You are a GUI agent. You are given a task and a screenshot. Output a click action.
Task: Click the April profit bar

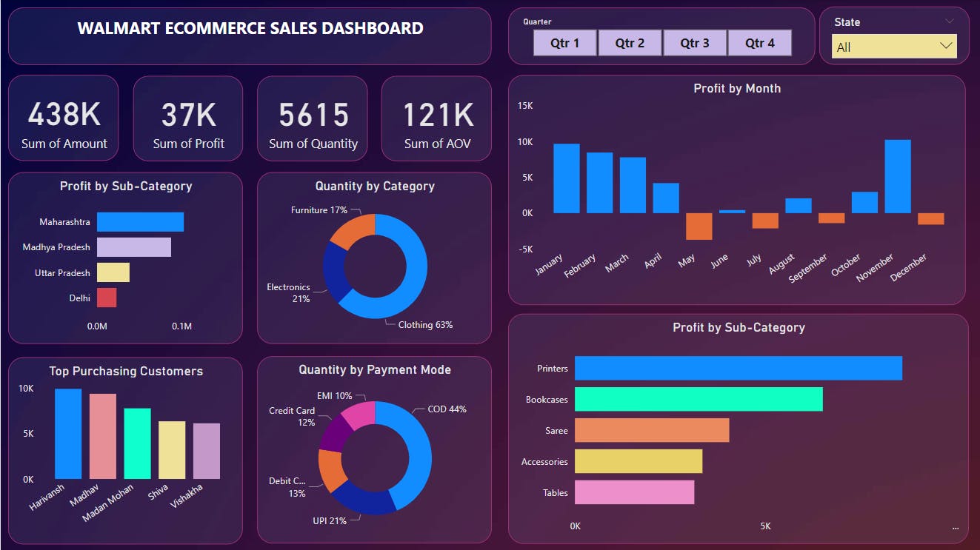(666, 198)
